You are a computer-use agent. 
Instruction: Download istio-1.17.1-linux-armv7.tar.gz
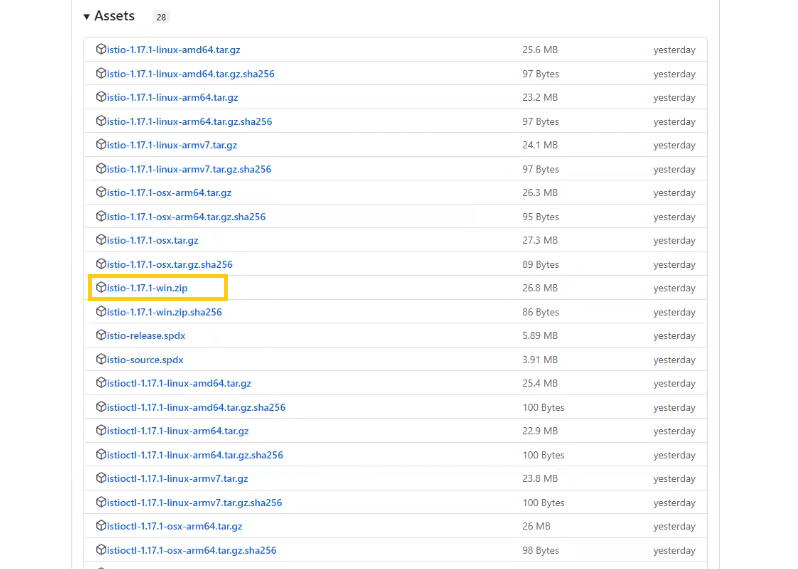tap(172, 145)
